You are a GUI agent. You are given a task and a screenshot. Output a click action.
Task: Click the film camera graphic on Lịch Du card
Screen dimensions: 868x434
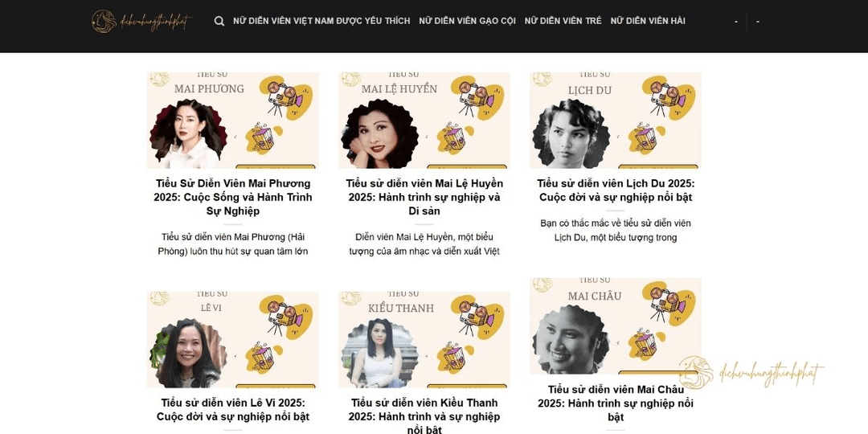[668, 99]
